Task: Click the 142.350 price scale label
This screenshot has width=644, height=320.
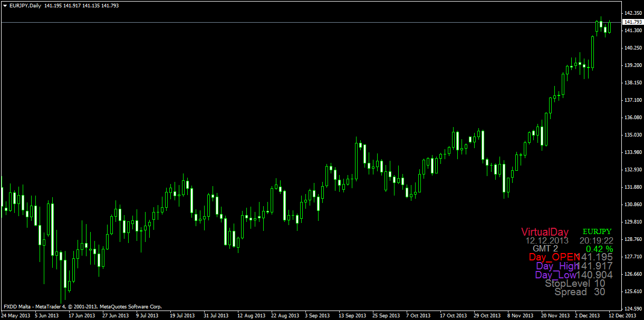Action: coord(632,13)
